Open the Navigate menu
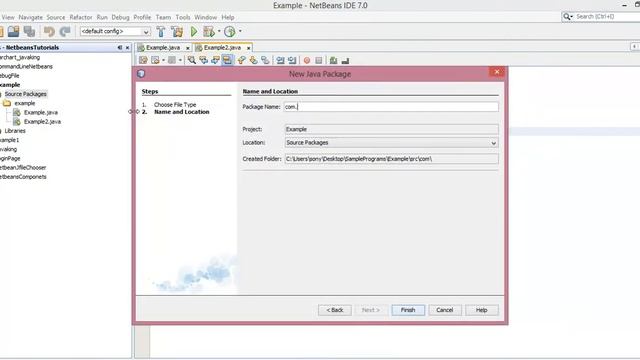 pyautogui.click(x=31, y=17)
